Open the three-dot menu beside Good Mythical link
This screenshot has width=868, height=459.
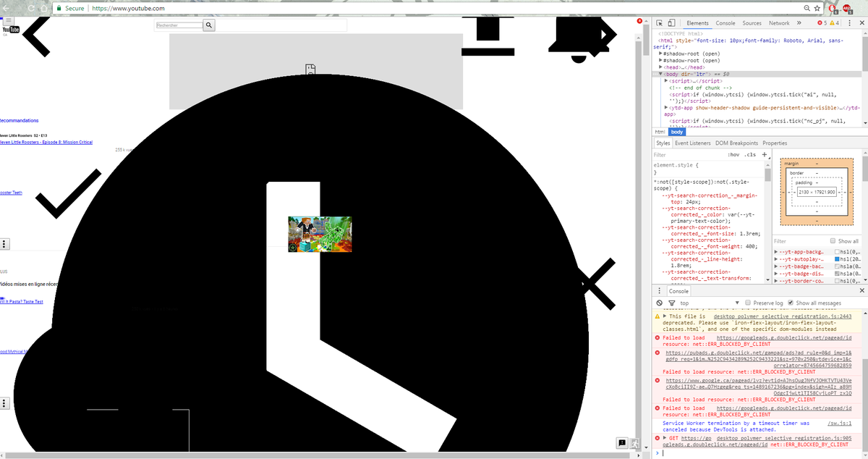point(5,402)
